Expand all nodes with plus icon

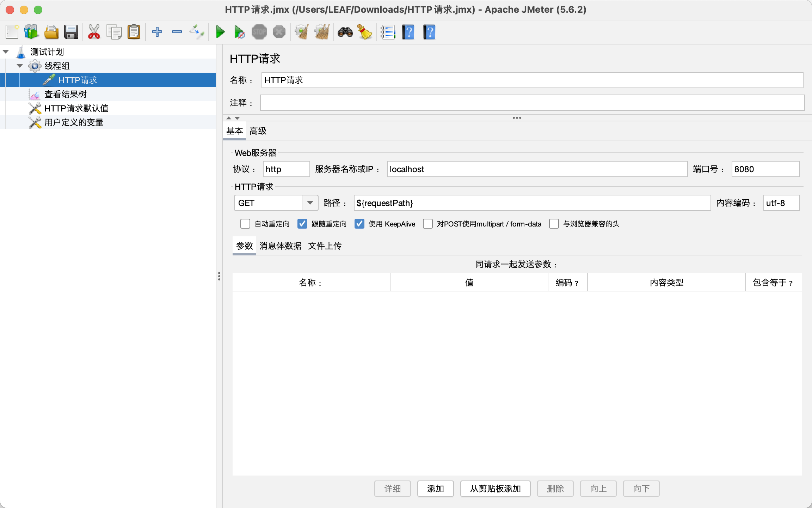pyautogui.click(x=157, y=32)
